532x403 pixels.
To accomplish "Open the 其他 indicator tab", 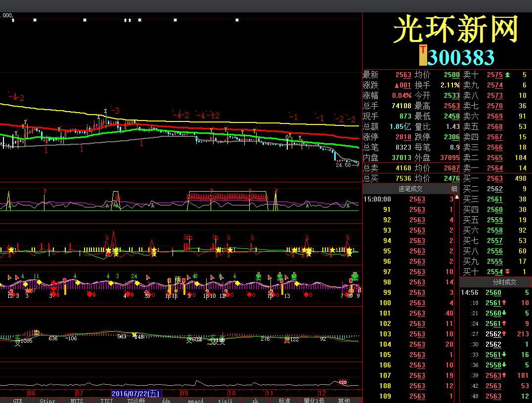I will [344, 400].
